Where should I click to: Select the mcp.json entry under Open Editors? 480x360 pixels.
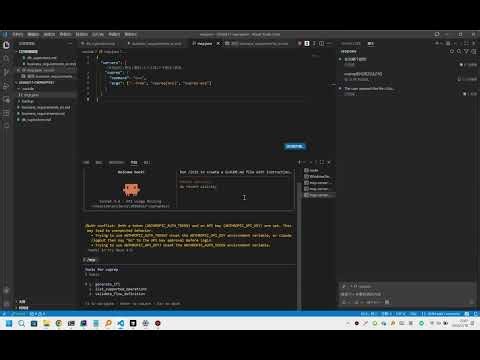[38, 70]
